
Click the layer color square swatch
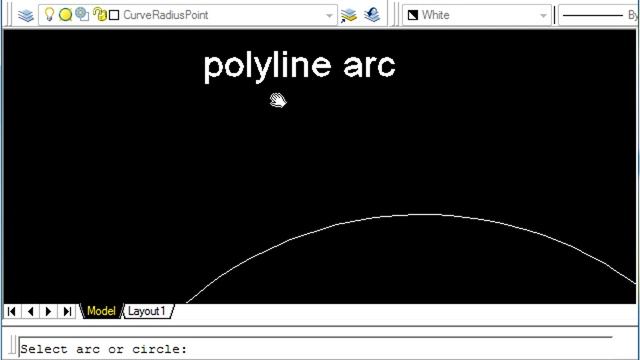[115, 16]
